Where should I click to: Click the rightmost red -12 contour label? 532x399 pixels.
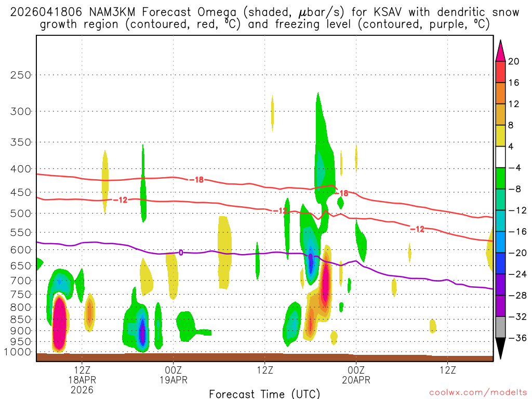[417, 229]
